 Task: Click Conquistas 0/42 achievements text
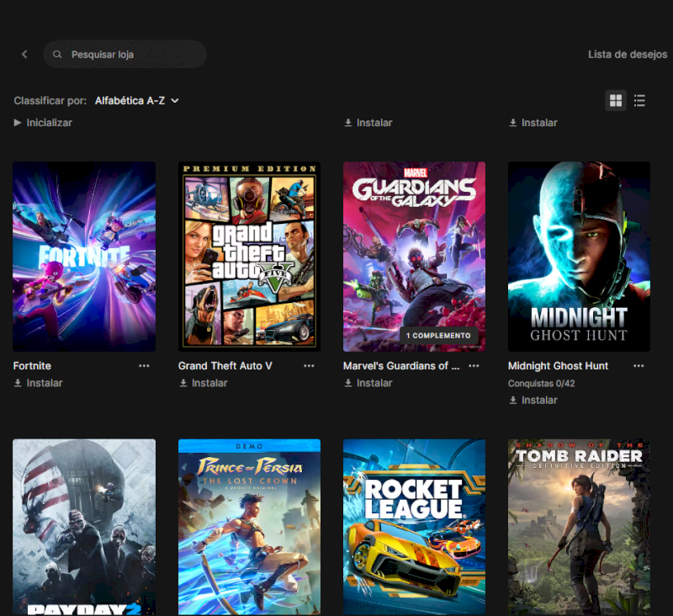point(541,384)
